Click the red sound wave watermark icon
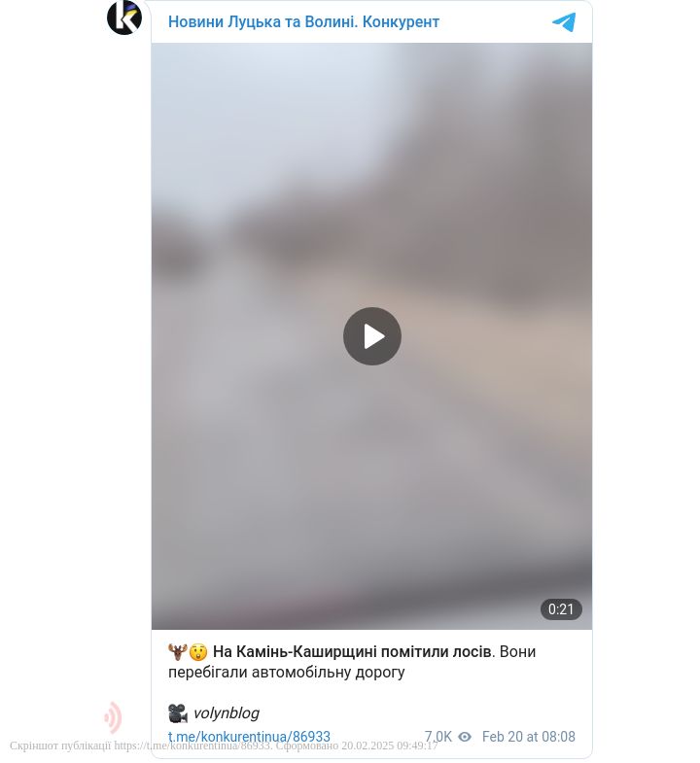Screen dimensions: 700x763 coord(113,717)
